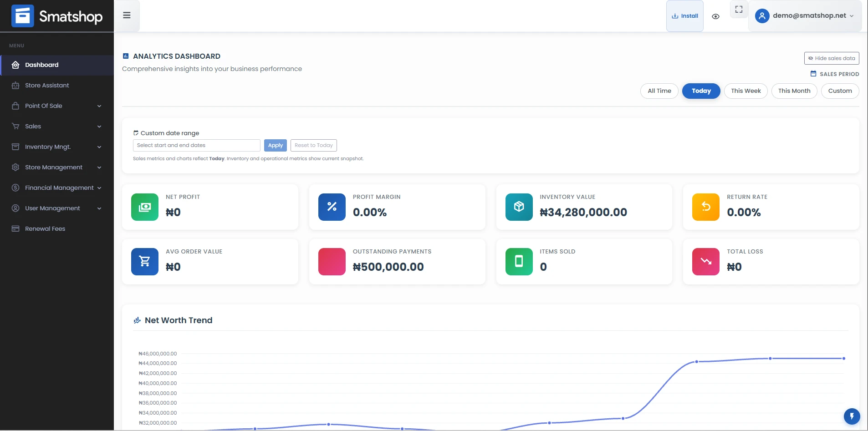The height and width of the screenshot is (431, 868).
Task: Click the floating lightning action button
Action: pyautogui.click(x=852, y=416)
